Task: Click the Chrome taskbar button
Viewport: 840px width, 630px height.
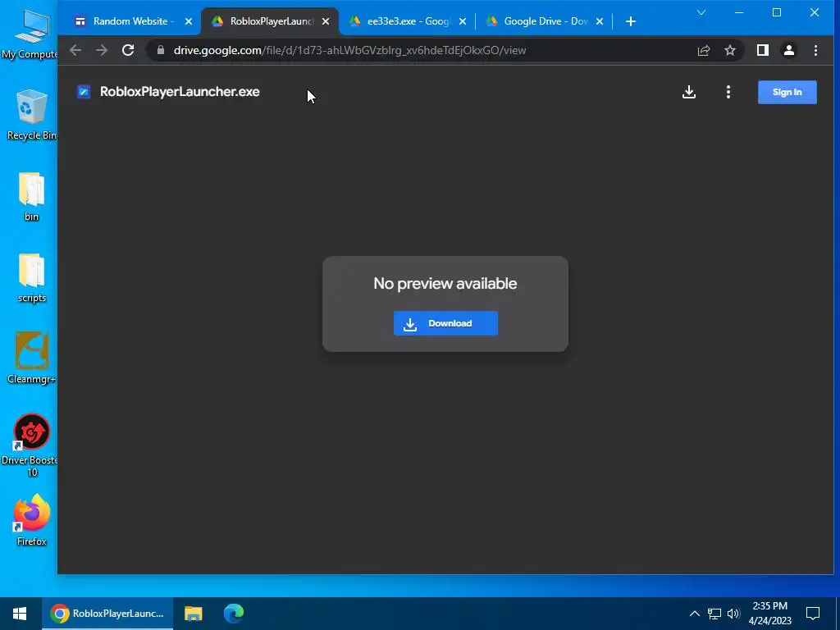Action: click(107, 614)
